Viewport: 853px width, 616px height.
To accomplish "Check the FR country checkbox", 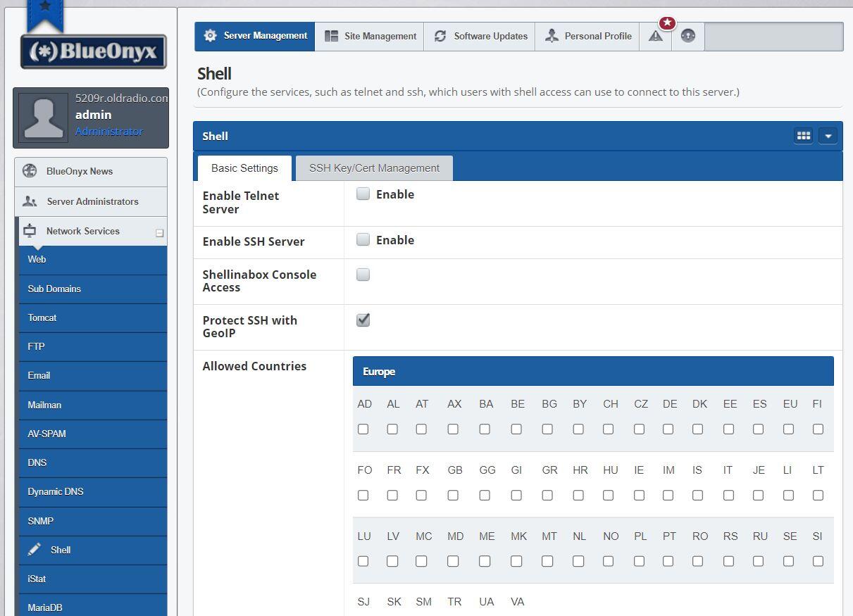I will pos(392,495).
